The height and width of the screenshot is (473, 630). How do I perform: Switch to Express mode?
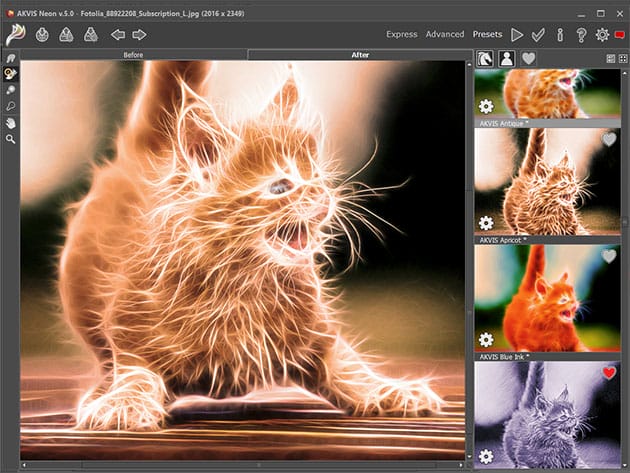401,34
